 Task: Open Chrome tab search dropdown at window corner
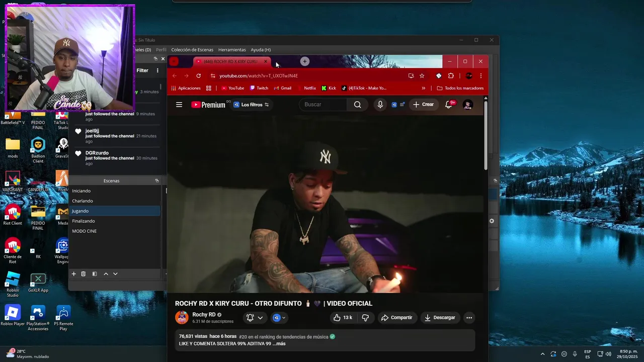pyautogui.click(x=174, y=61)
